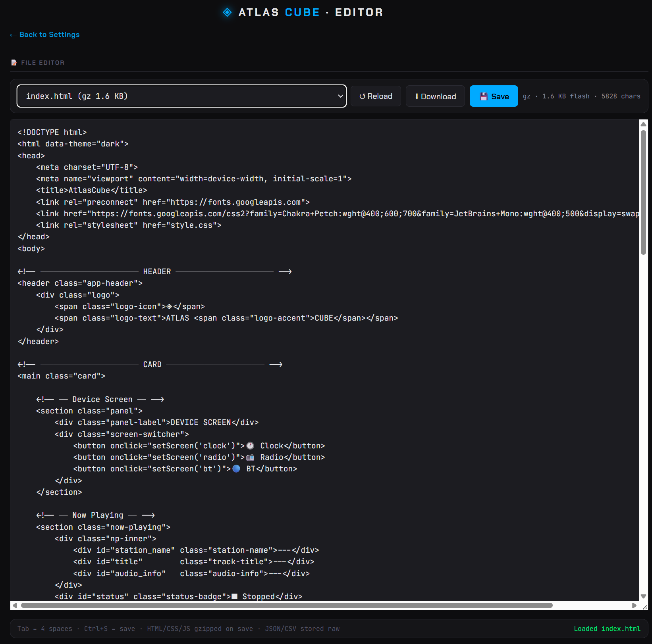Click the Ctrl+S = save hint text
Image resolution: width=652 pixels, height=644 pixels.
coord(110,629)
